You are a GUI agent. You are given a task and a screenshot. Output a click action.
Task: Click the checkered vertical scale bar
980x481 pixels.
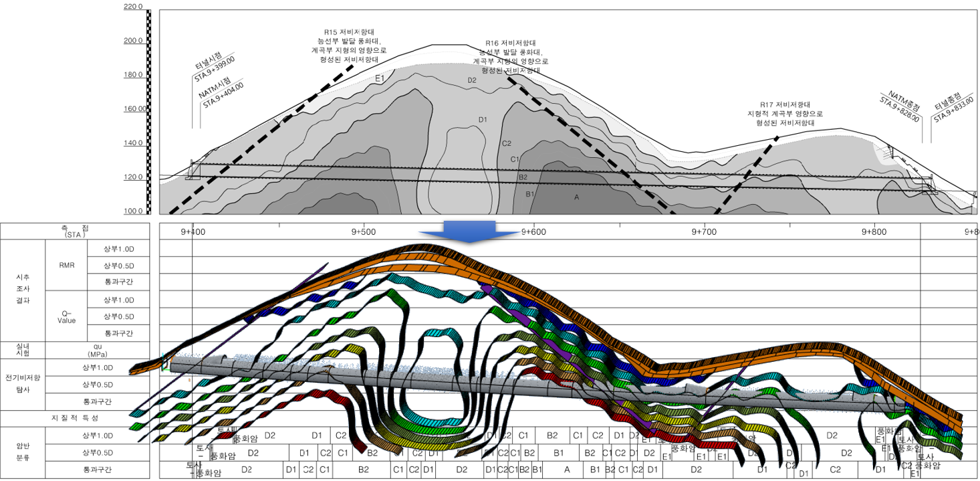click(x=148, y=110)
